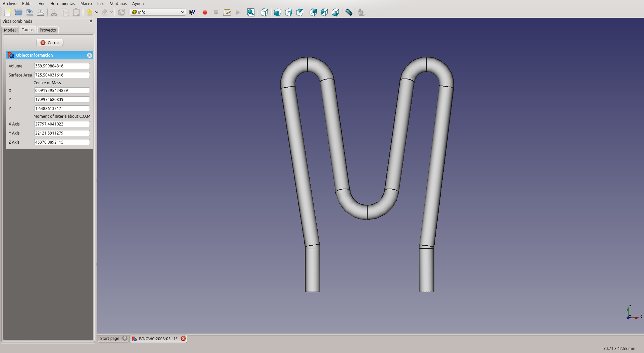
Task: Select the Measure distance ruler icon
Action: pos(349,12)
